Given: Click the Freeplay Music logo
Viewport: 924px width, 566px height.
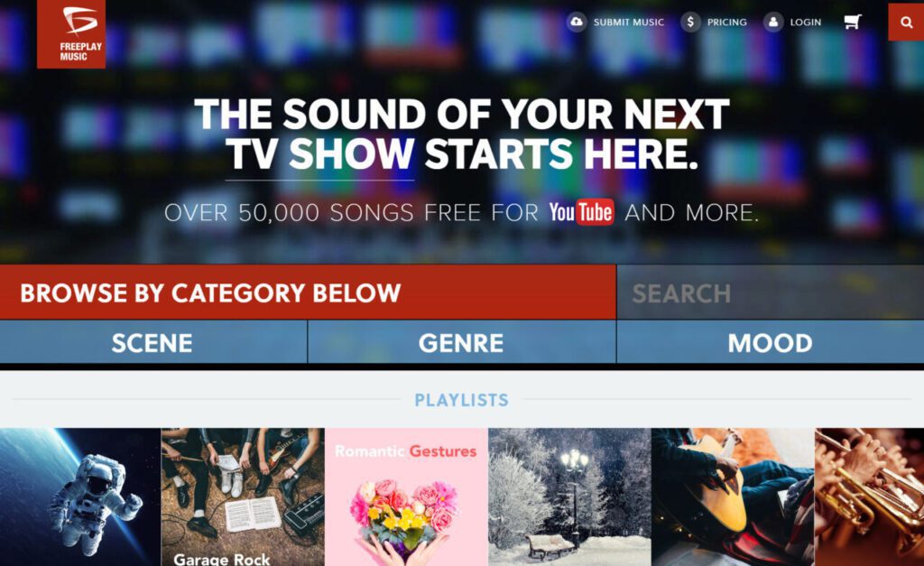Looking at the screenshot, I should [71, 33].
